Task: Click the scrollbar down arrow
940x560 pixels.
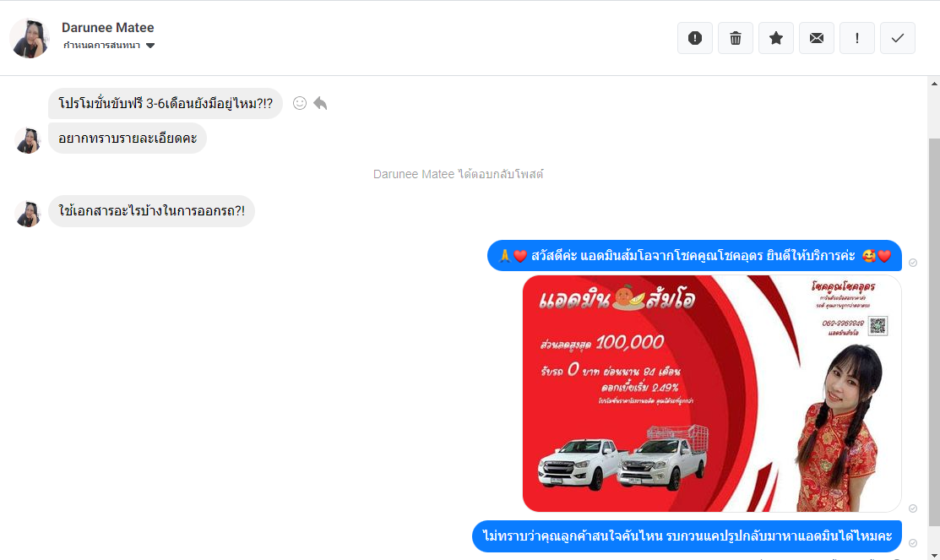Action: [x=934, y=555]
